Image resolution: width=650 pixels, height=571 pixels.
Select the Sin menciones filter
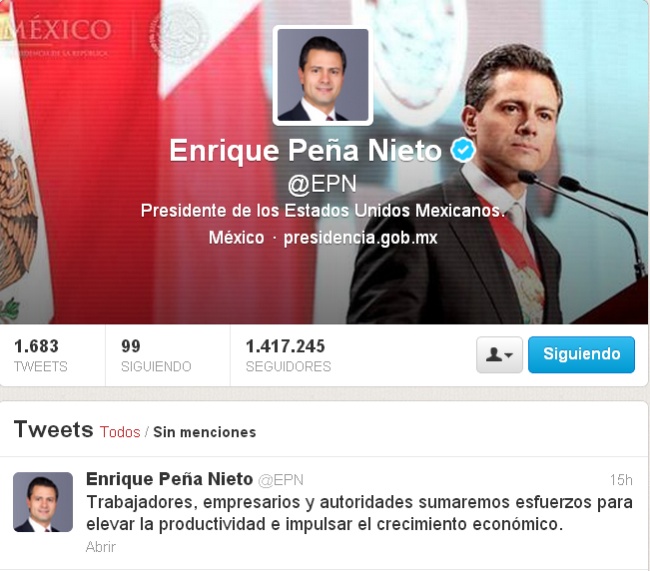pos(205,432)
